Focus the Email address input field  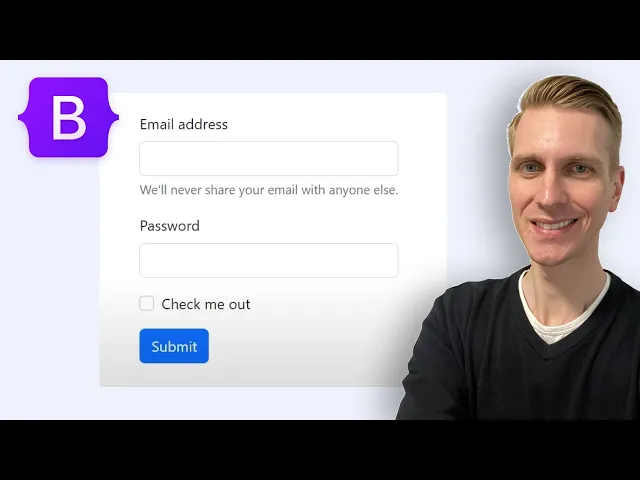coord(269,158)
